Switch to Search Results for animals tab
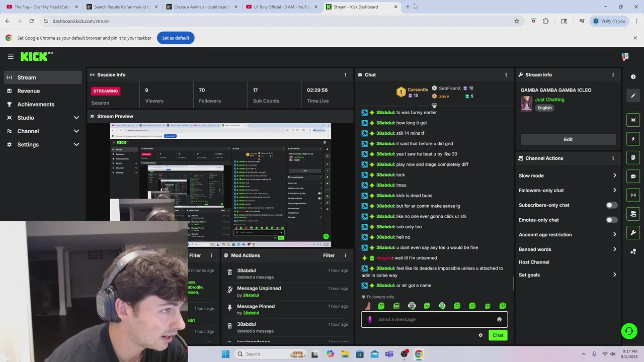Viewport: 644px width, 362px height. coord(121,7)
